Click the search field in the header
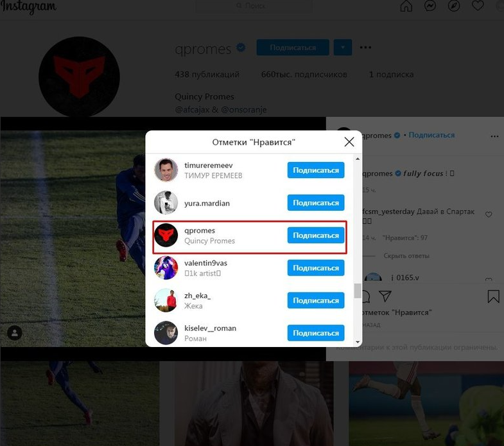The height and width of the screenshot is (446, 504). 254,6
